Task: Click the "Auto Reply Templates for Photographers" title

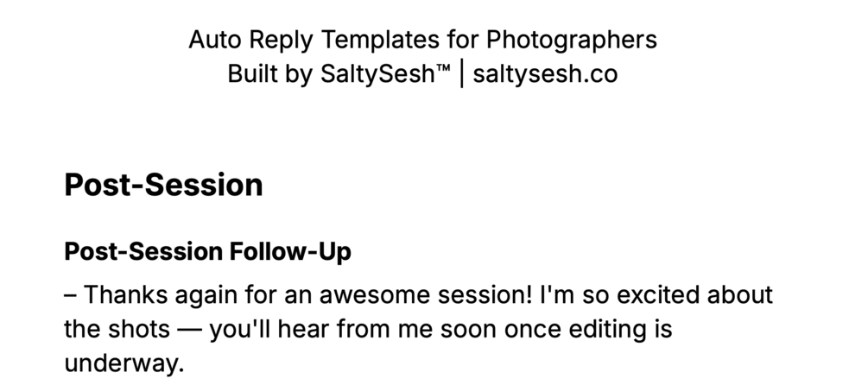Action: point(422,40)
